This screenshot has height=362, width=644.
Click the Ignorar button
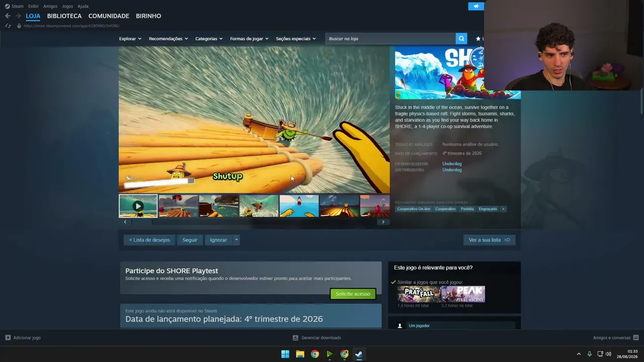point(218,240)
